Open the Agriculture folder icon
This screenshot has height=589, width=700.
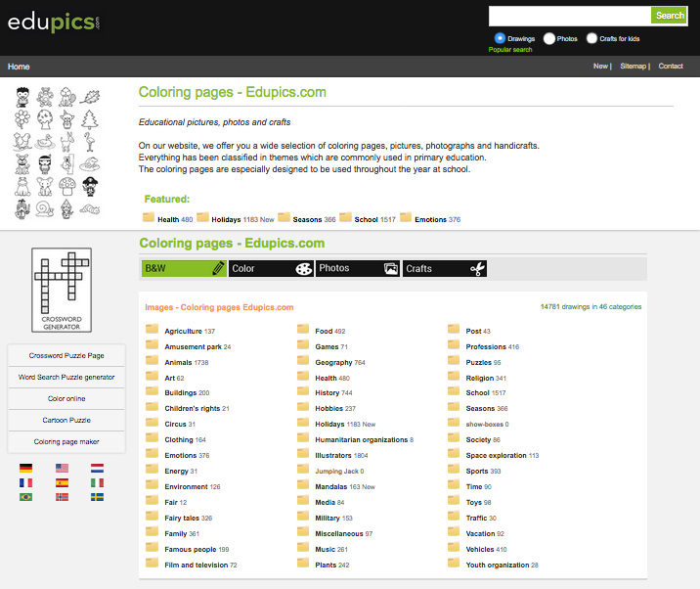click(x=152, y=330)
